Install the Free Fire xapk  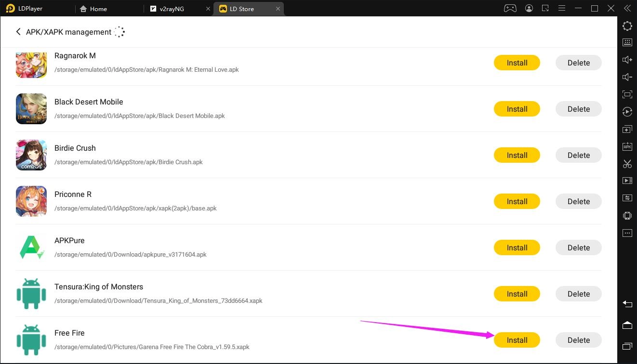[x=517, y=340]
